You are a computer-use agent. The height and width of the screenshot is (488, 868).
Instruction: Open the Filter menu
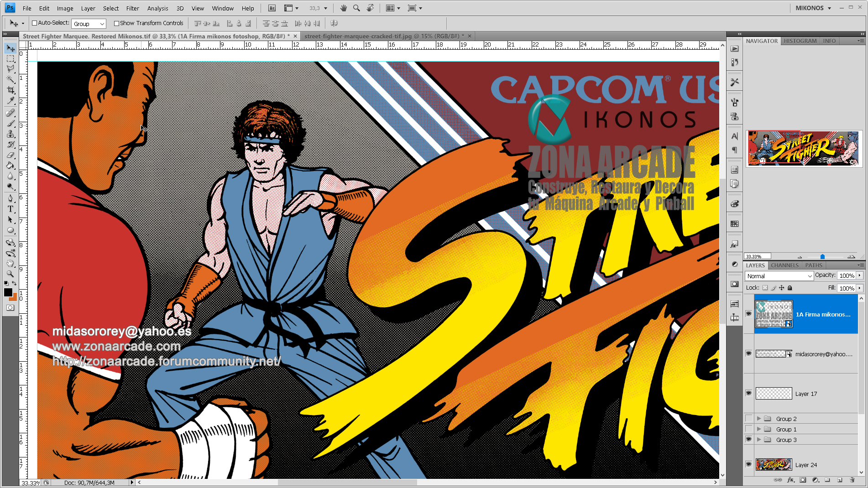tap(132, 8)
